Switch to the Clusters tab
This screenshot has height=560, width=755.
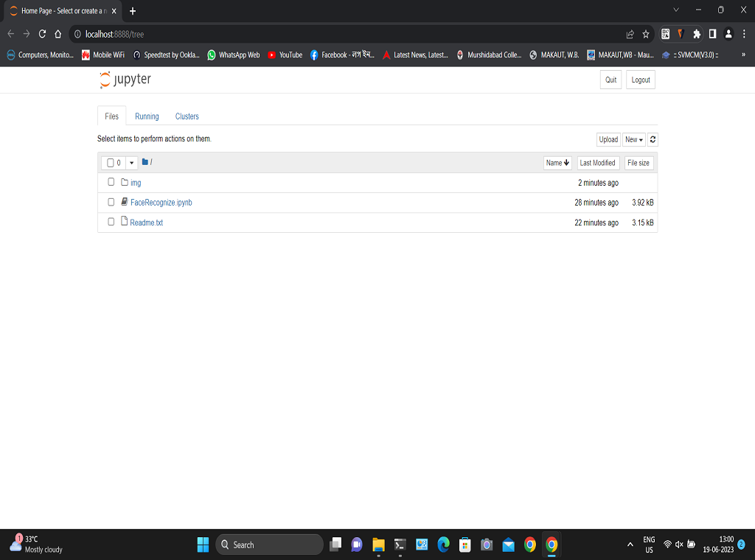pyautogui.click(x=187, y=116)
